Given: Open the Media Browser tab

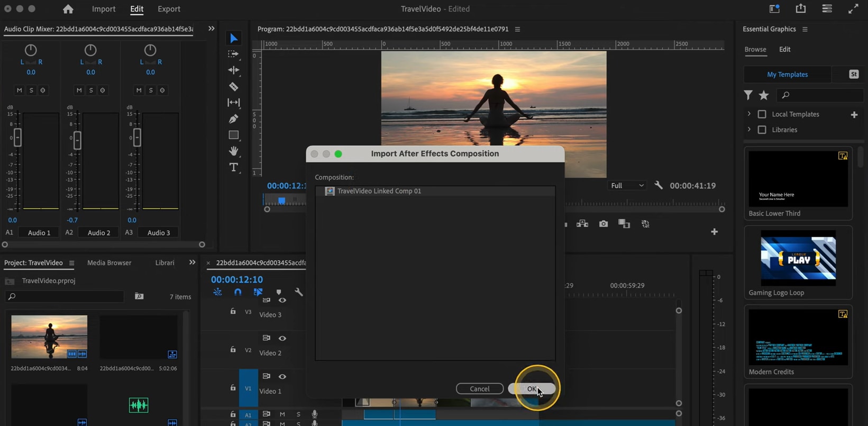Looking at the screenshot, I should pyautogui.click(x=109, y=263).
